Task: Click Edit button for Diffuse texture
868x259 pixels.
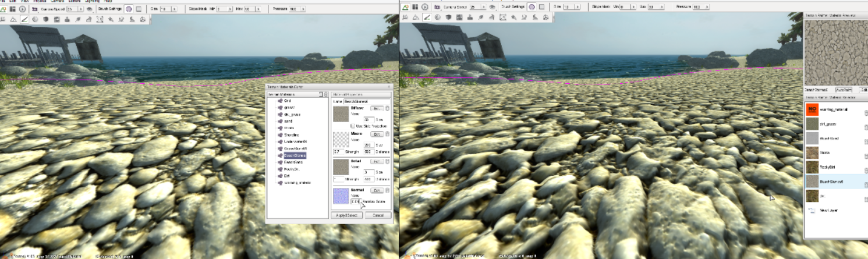Action: (x=377, y=108)
